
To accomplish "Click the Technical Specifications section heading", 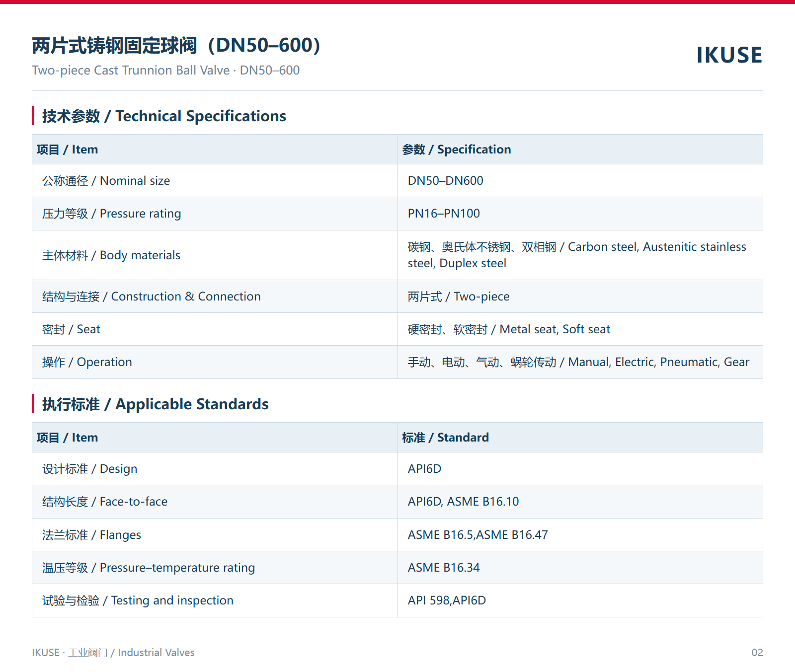I will [x=164, y=116].
